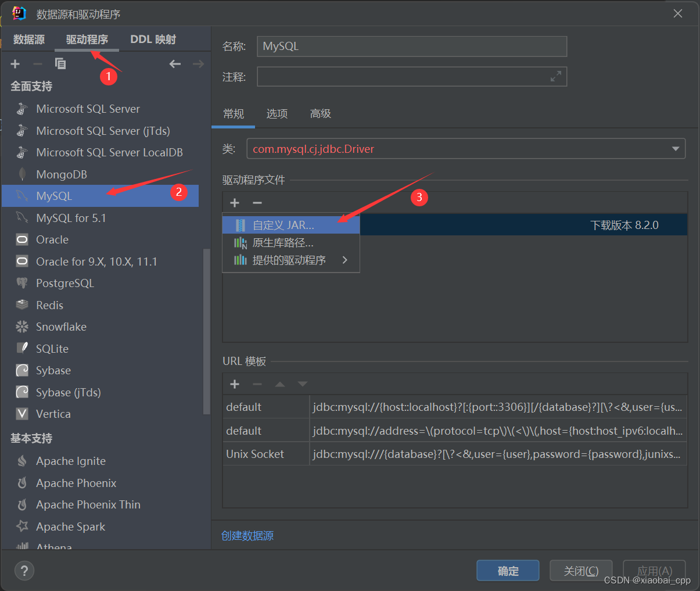Move URL template down arrow

(302, 384)
